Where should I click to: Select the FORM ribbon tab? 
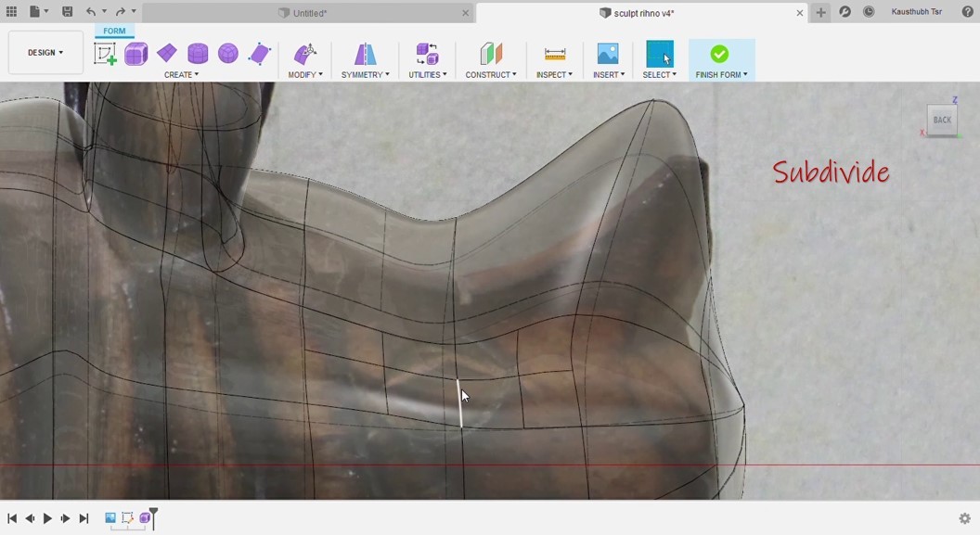click(x=114, y=31)
